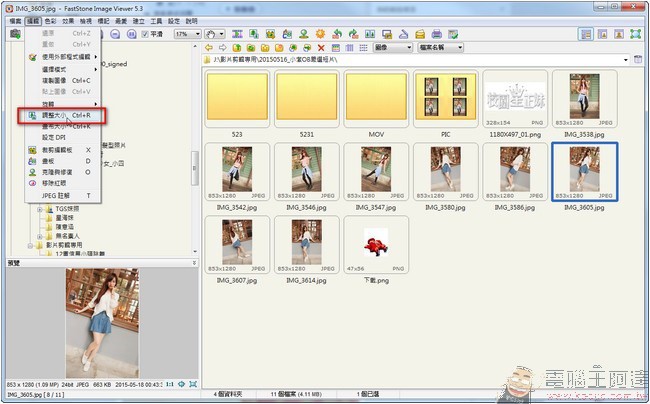
Task: Click the red X delete icon
Action: [x=321, y=48]
